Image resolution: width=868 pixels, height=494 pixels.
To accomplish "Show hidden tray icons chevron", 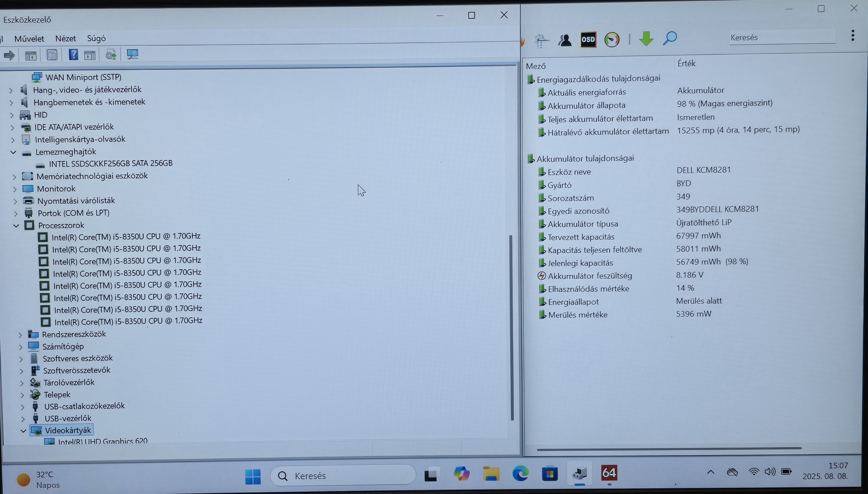I will pyautogui.click(x=711, y=472).
